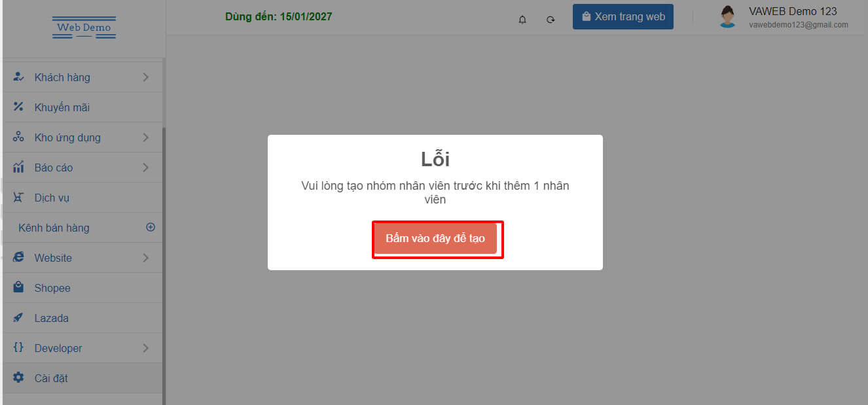
Task: Click the Khuyến mãi percent icon
Action: [x=18, y=107]
